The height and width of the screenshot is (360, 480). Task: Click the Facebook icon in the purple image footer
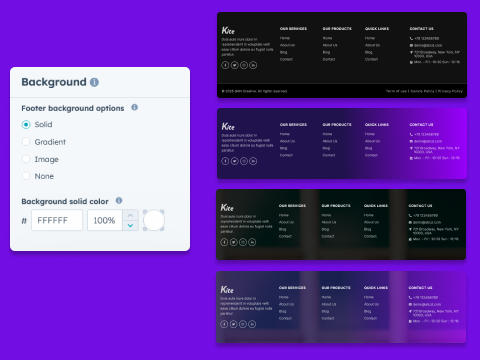pyautogui.click(x=224, y=324)
